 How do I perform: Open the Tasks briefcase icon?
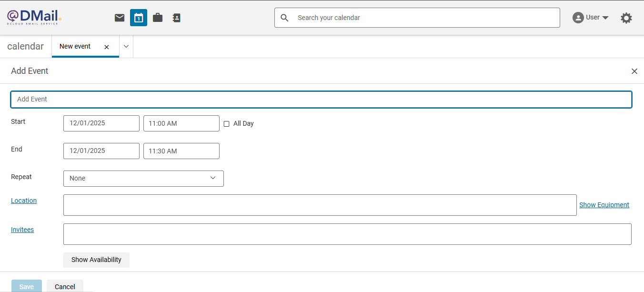(x=158, y=18)
